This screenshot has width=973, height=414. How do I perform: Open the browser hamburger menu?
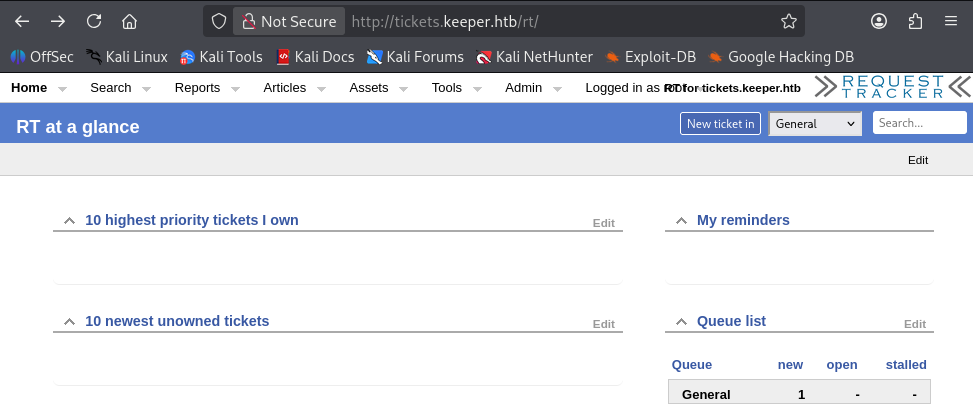pos(950,21)
